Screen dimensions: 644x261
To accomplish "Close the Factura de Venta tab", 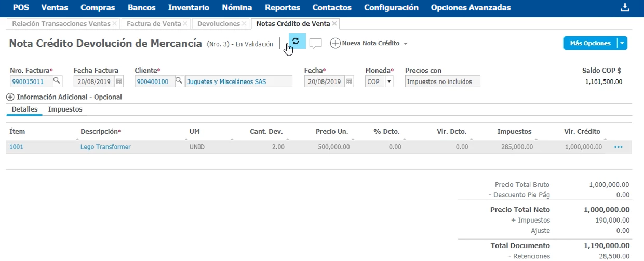I will point(186,24).
